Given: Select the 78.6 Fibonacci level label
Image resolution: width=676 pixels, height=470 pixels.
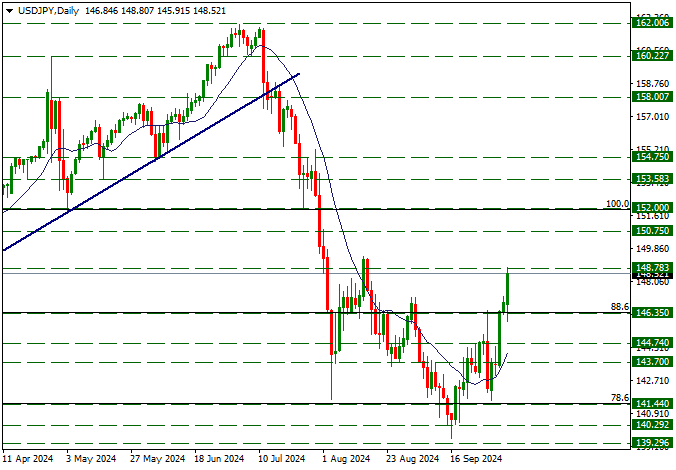Looking at the screenshot, I should [620, 398].
